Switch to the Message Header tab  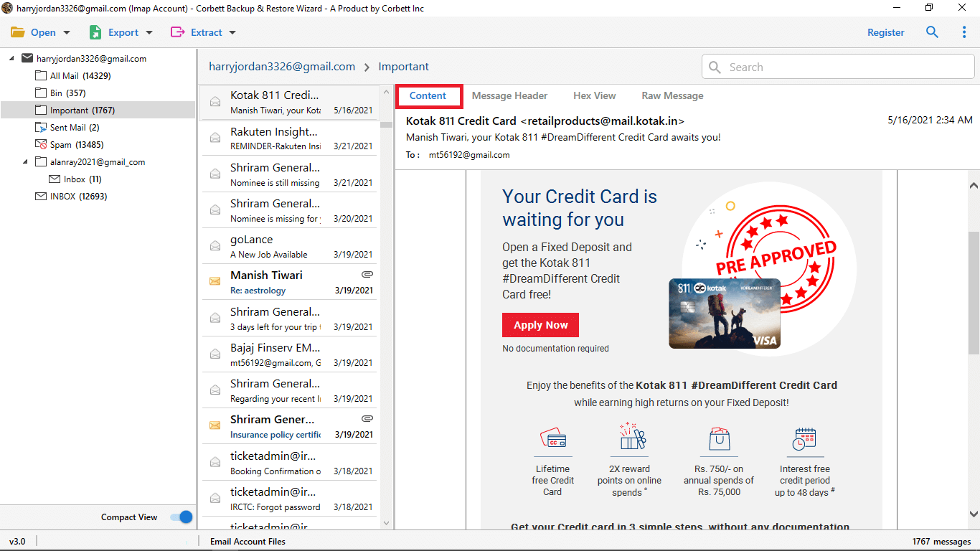tap(509, 95)
